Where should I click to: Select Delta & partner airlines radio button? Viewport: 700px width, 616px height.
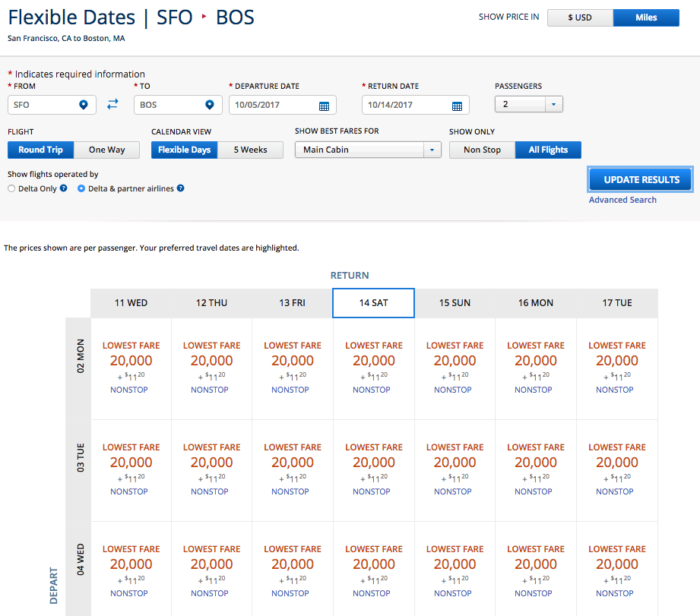tap(81, 188)
